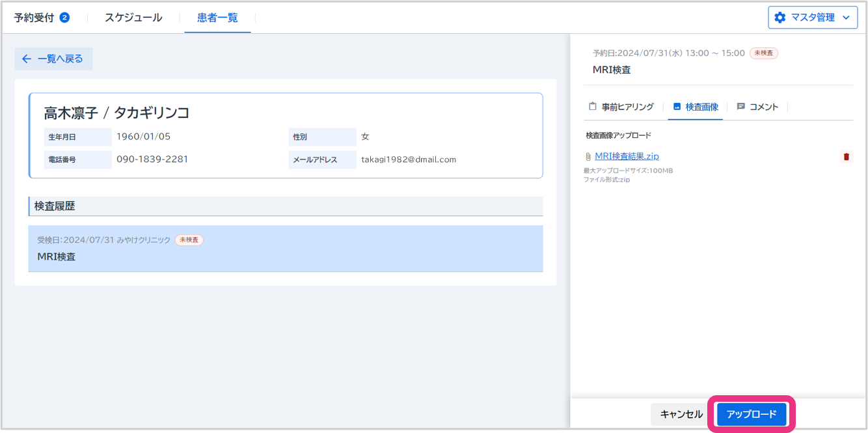The image size is (868, 433).
Task: Click the 未検査 badge next to 予約日
Action: click(x=764, y=53)
